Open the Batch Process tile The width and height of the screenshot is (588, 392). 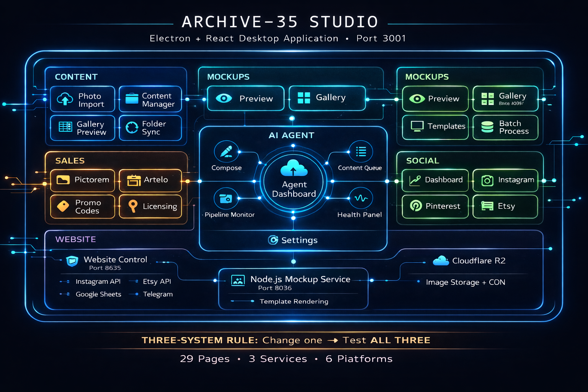click(x=505, y=127)
